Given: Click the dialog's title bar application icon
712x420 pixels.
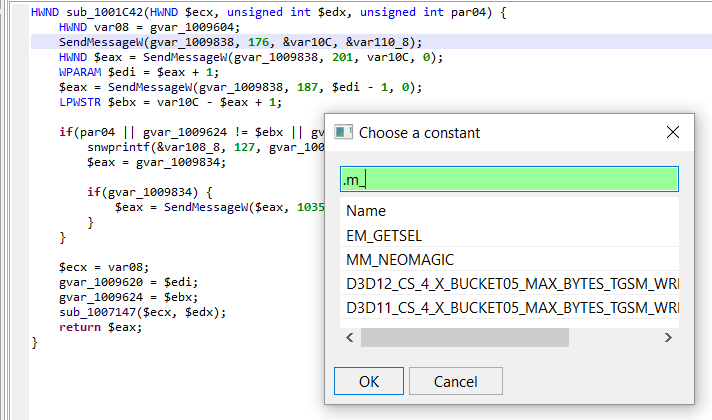Looking at the screenshot, I should click(343, 132).
